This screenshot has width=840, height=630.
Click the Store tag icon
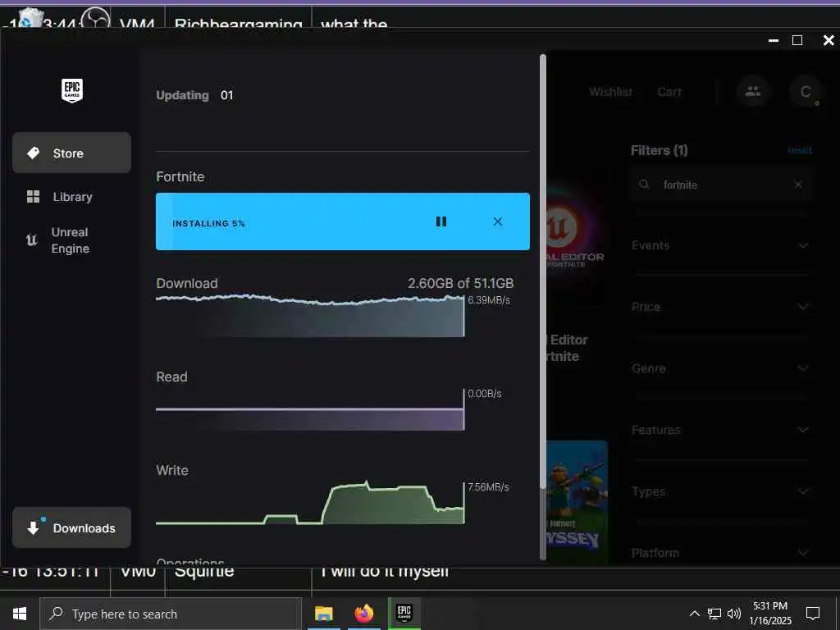(33, 153)
